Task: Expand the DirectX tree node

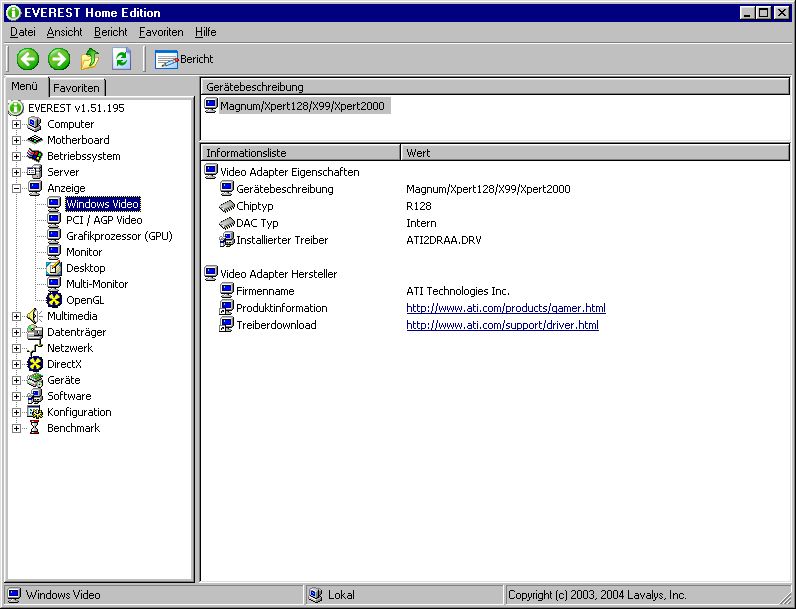Action: point(16,364)
